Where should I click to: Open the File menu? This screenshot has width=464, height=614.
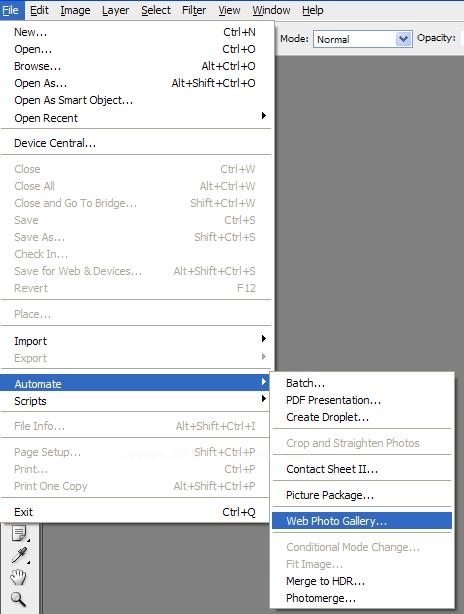tap(11, 10)
